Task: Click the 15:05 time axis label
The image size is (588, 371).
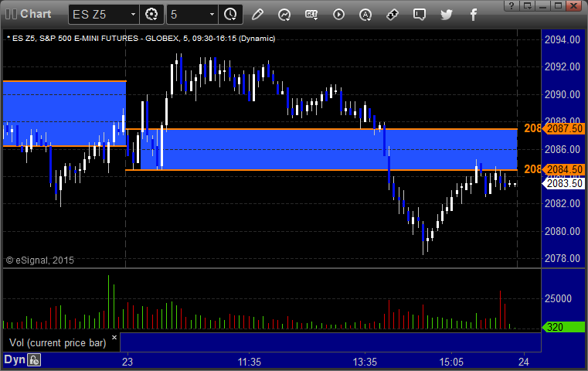Action: click(451, 362)
